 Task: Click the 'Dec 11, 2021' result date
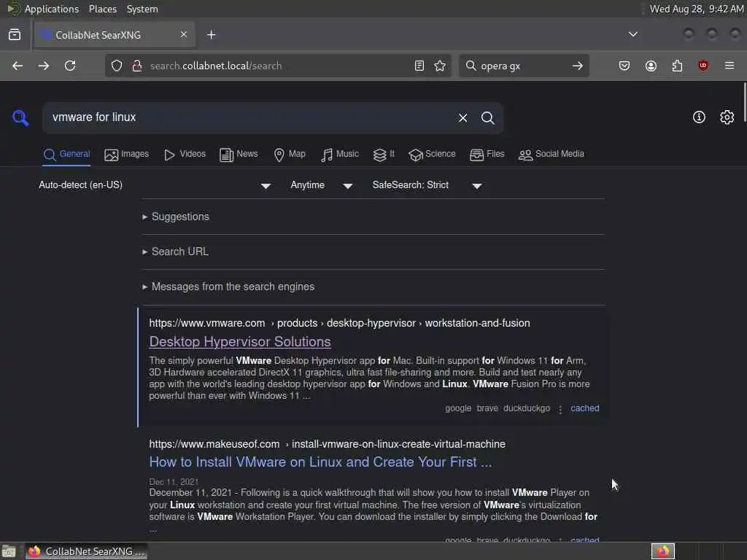(174, 482)
